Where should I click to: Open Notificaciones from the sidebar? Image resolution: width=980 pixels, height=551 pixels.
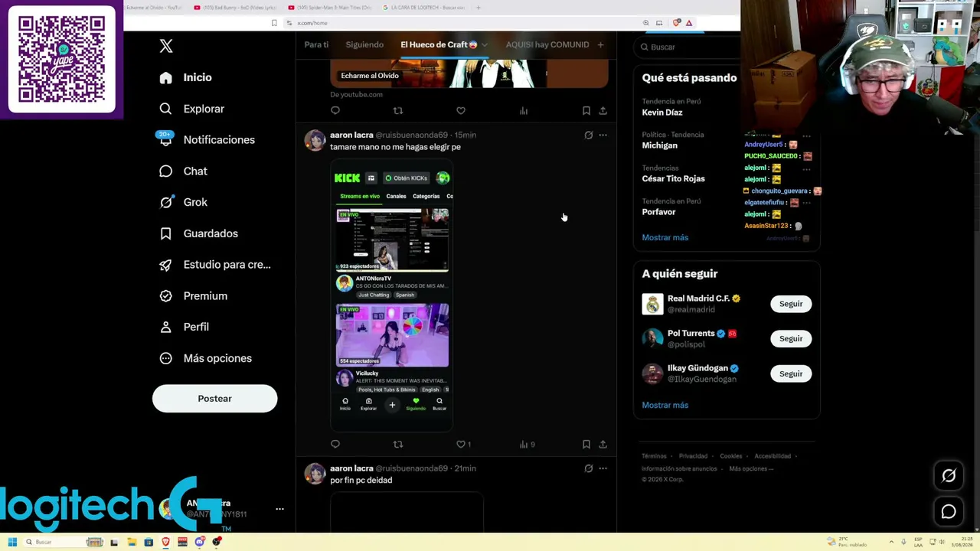coord(207,140)
